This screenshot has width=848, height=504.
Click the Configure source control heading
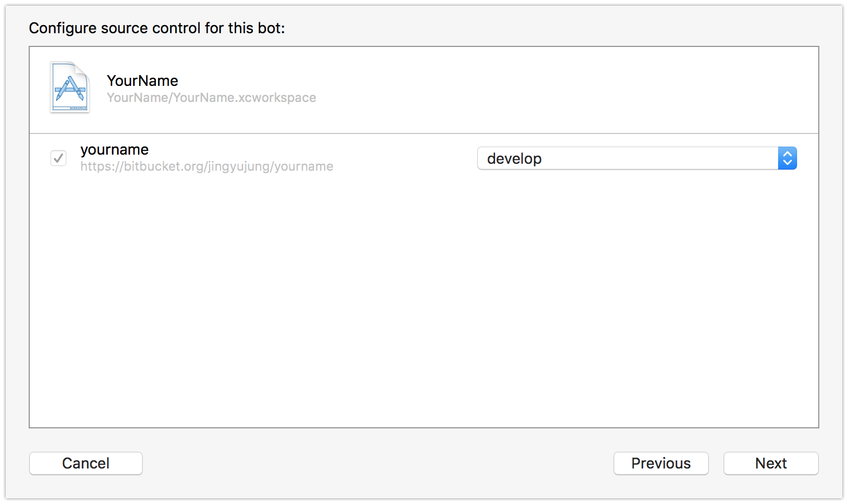coord(157,28)
